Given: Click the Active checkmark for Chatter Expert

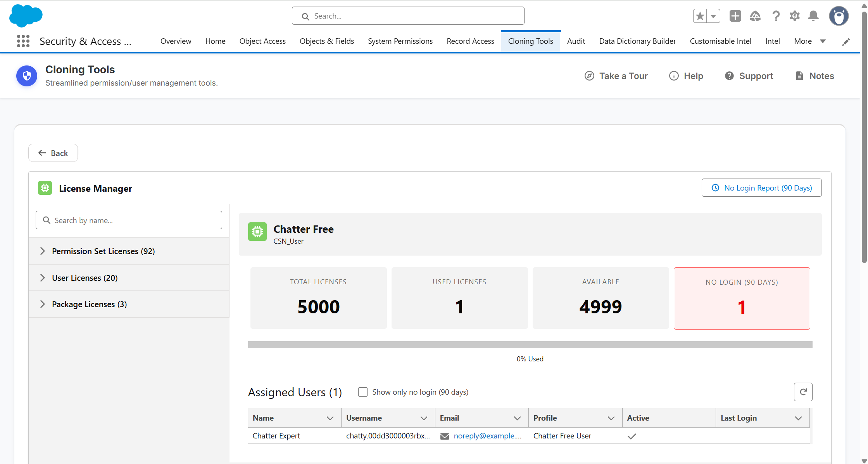Looking at the screenshot, I should coord(632,436).
